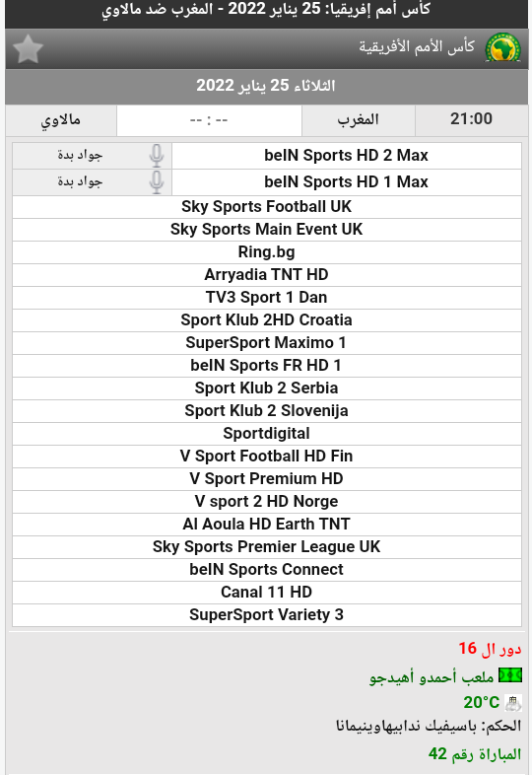Click the Africa Cup of Nations logo
The height and width of the screenshot is (775, 532).
(502, 47)
